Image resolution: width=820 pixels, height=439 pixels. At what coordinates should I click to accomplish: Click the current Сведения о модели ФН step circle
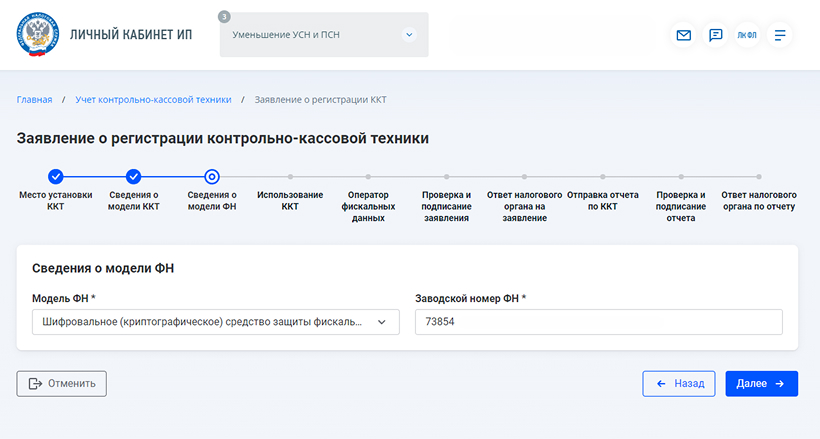(x=212, y=177)
